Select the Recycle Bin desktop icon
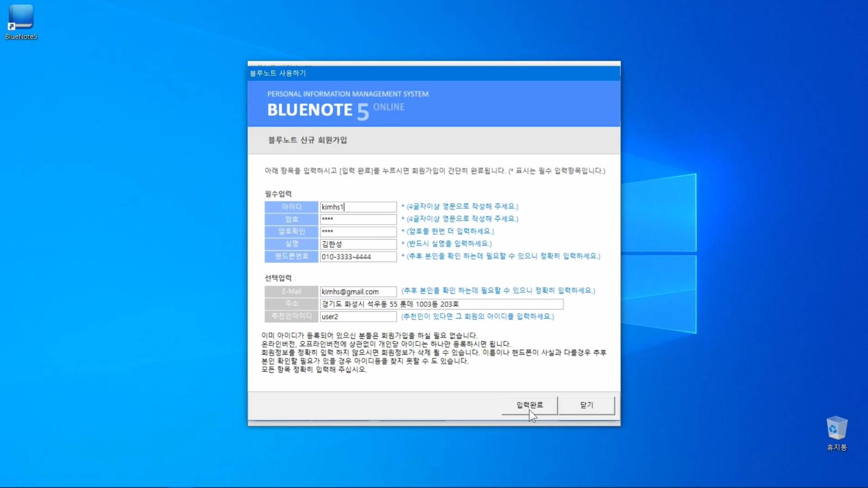The image size is (868, 488). [837, 434]
